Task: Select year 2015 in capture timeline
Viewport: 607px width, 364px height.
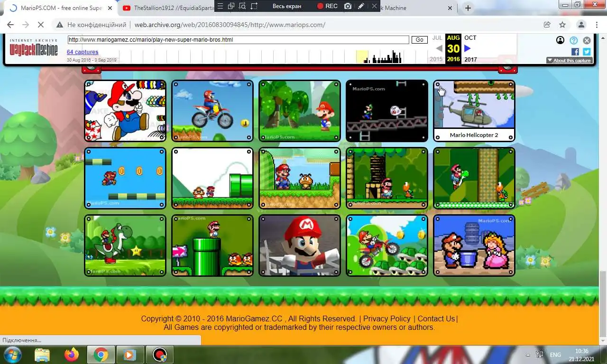Action: pyautogui.click(x=436, y=59)
